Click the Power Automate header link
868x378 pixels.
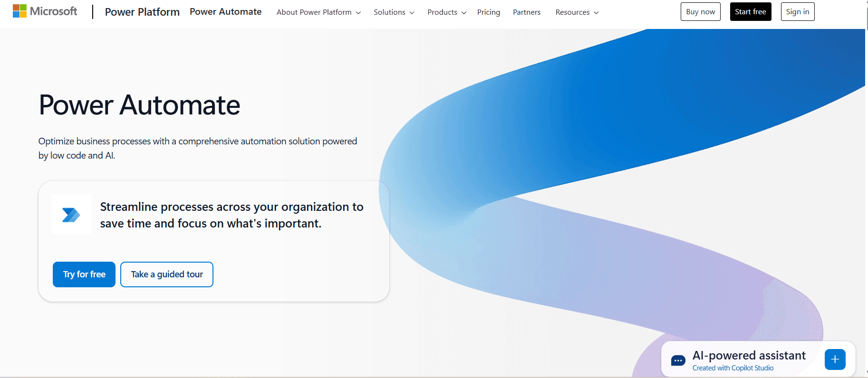pyautogui.click(x=226, y=12)
